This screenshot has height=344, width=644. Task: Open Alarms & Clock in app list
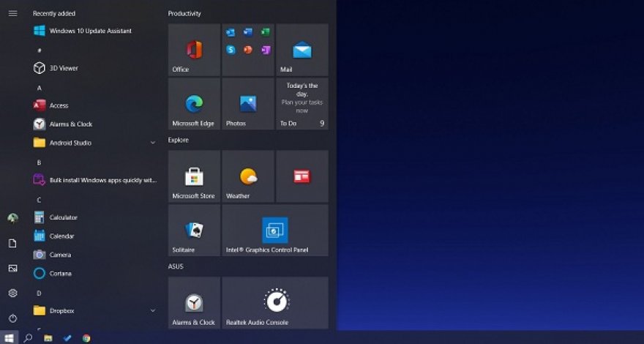(x=95, y=124)
